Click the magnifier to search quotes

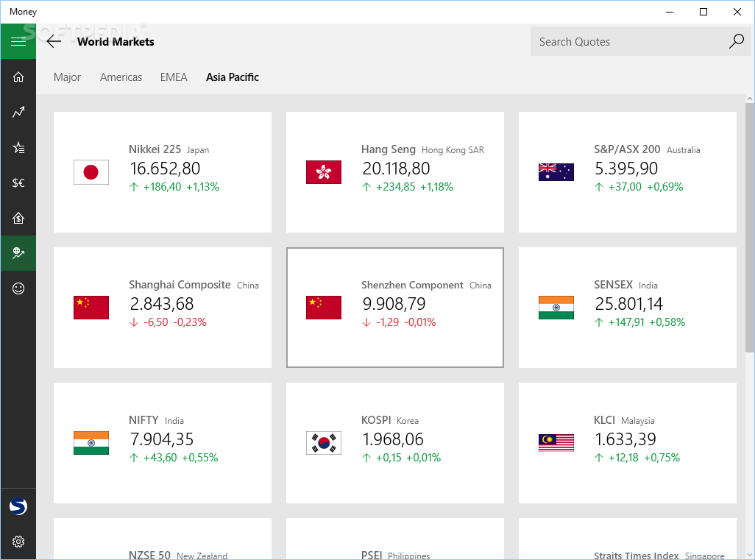pyautogui.click(x=735, y=41)
